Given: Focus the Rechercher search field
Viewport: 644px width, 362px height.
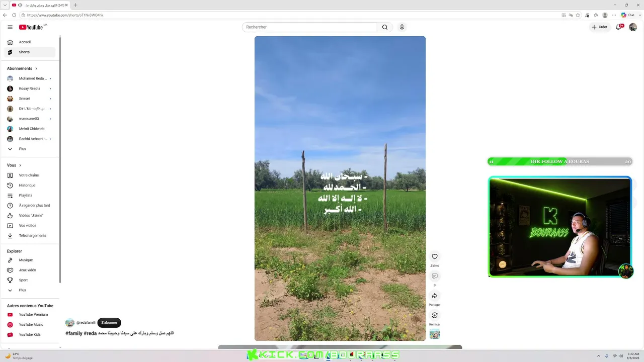Looking at the screenshot, I should coord(309,27).
